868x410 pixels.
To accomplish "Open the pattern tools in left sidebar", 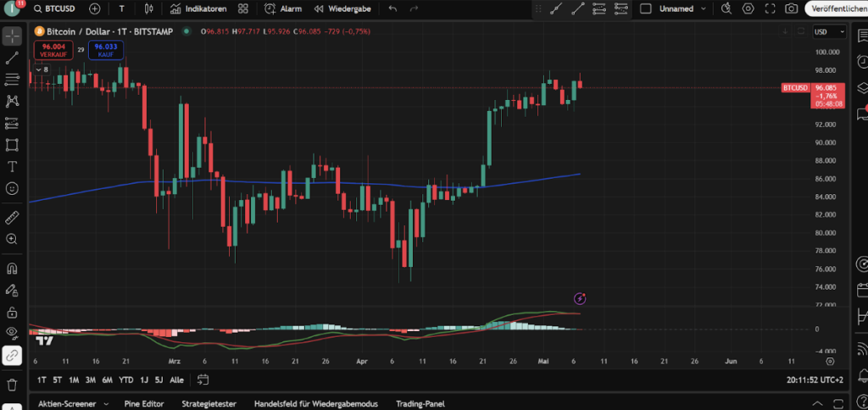I will click(12, 102).
